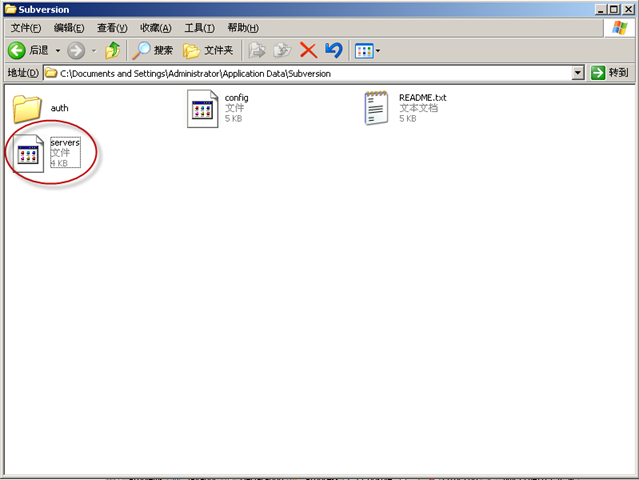Toggle the Folders (文件夹) pane
The height and width of the screenshot is (480, 639).
(208, 51)
